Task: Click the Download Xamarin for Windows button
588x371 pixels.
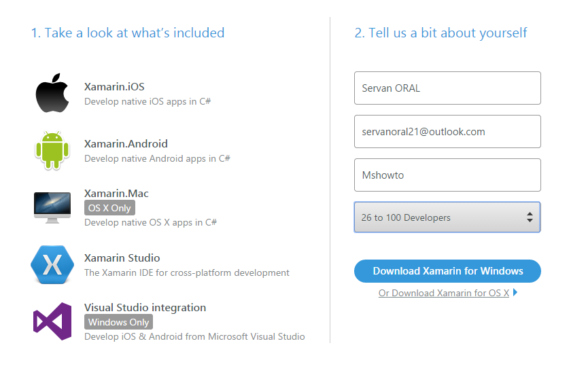Action: [x=447, y=271]
